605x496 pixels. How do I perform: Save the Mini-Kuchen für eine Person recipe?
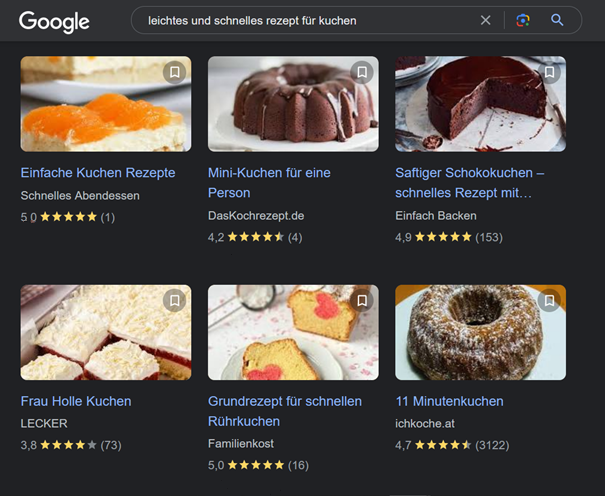(x=362, y=72)
